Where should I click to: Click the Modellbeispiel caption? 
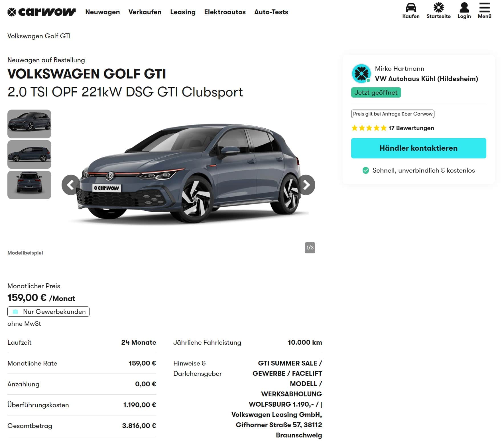point(25,253)
